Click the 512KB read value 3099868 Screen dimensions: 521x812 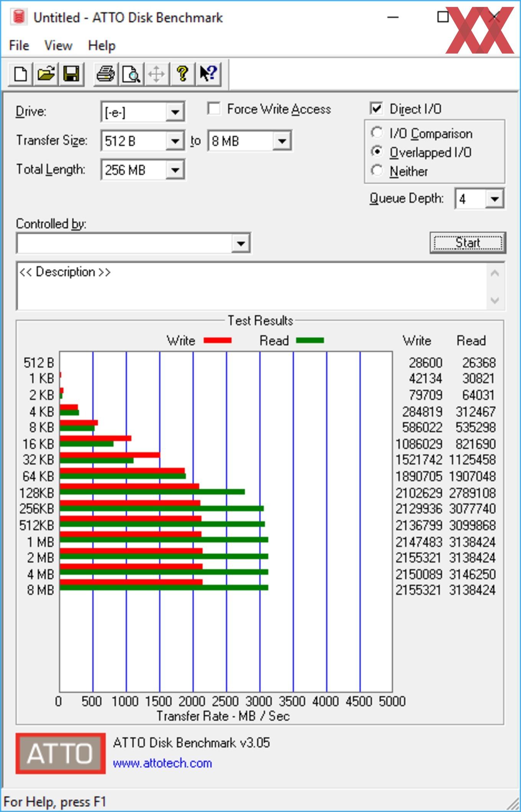pos(472,525)
